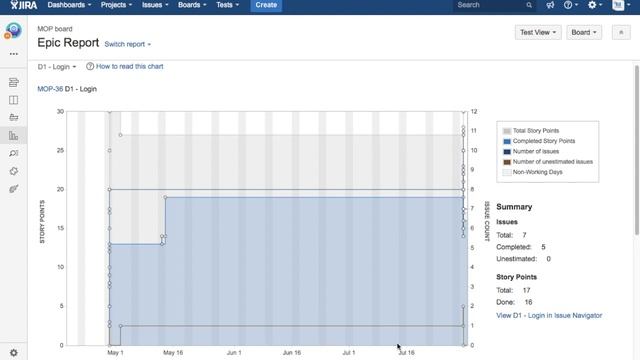The width and height of the screenshot is (640, 360).
Task: Click Number of unestimated issues legend swatch
Action: click(x=507, y=162)
